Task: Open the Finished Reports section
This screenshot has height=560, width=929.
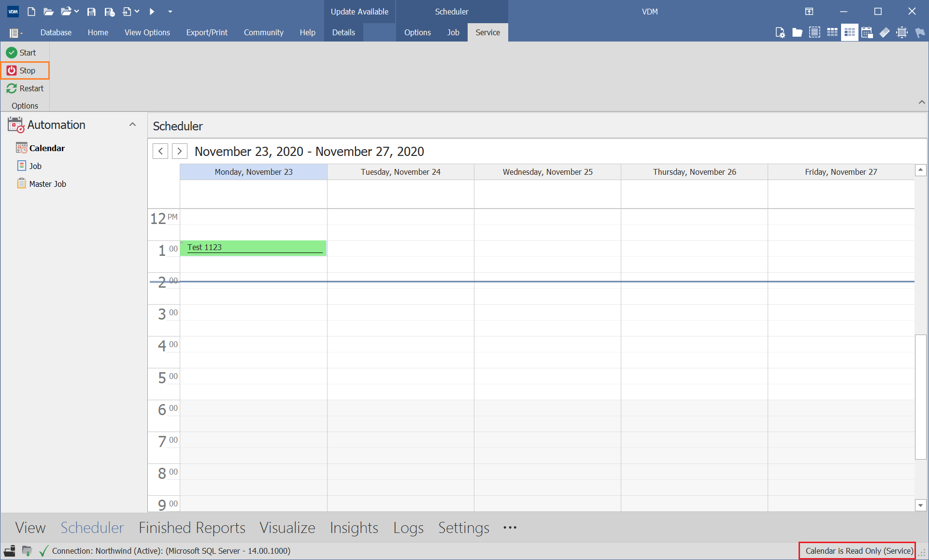Action: coord(192,528)
